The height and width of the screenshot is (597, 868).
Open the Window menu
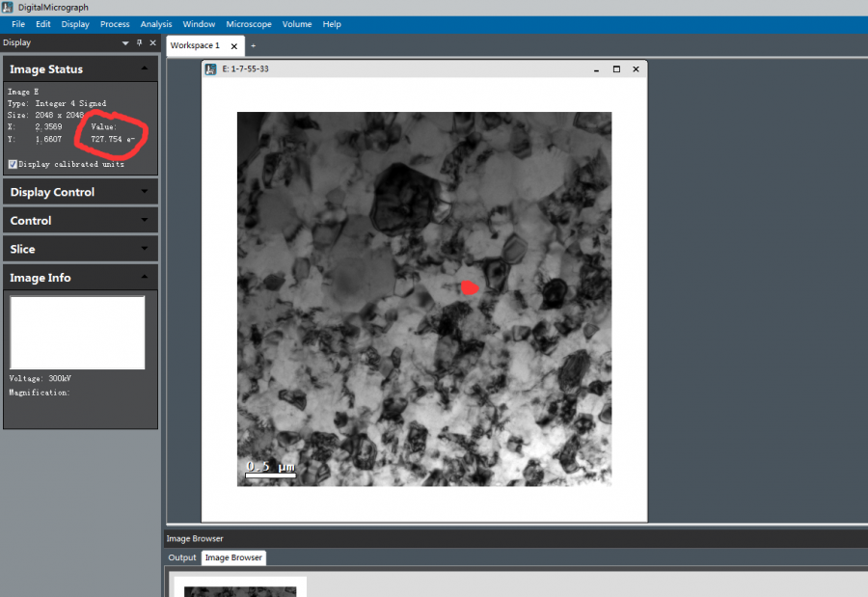pyautogui.click(x=199, y=24)
